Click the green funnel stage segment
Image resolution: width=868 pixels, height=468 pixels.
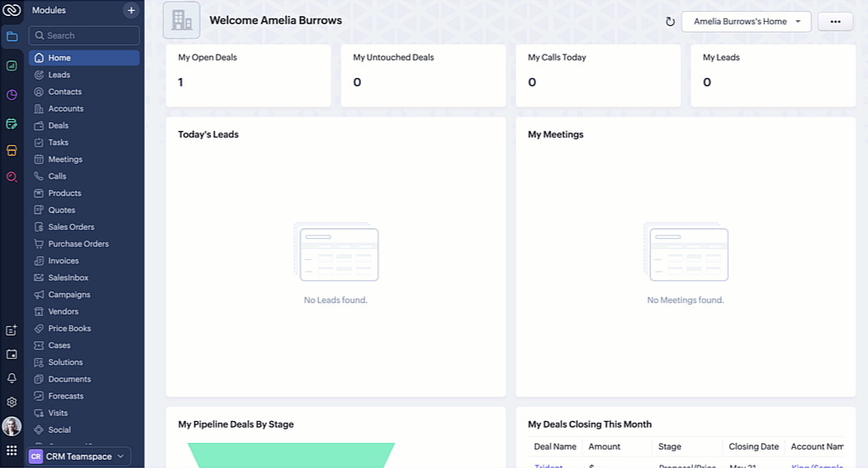(x=292, y=455)
